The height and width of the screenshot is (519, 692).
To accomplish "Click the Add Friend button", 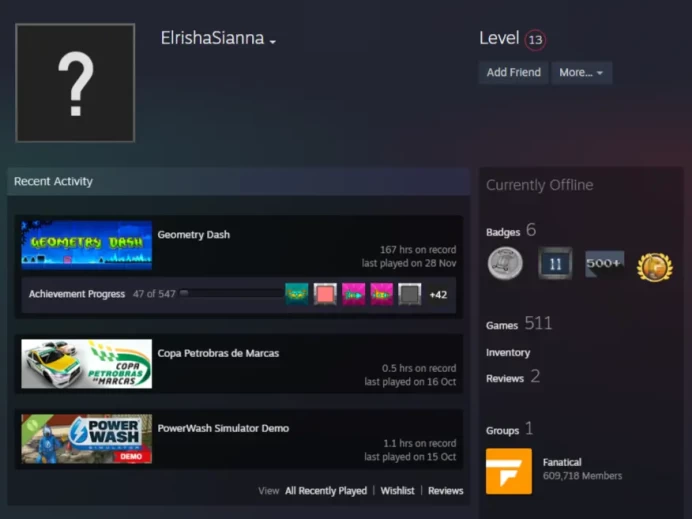I will click(513, 72).
